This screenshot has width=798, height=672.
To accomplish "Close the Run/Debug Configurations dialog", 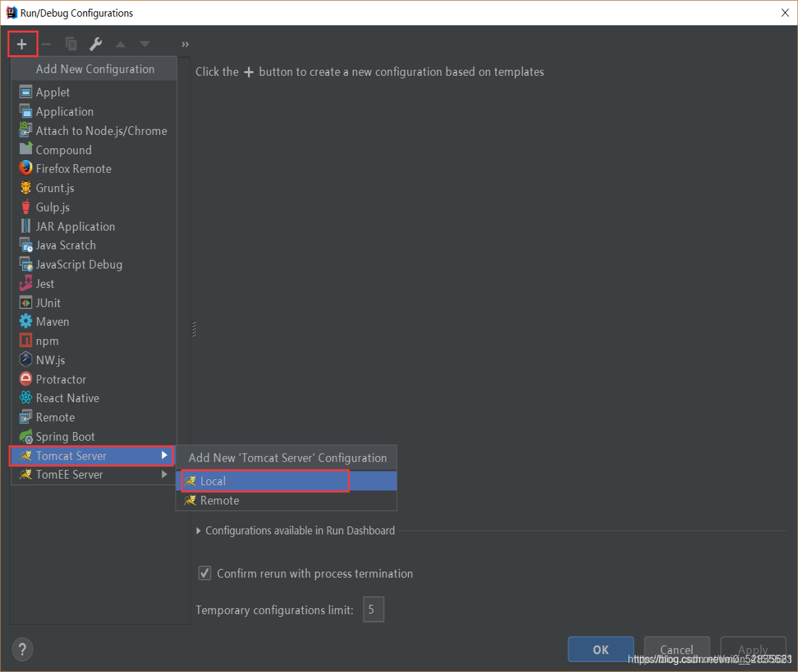I will (785, 13).
